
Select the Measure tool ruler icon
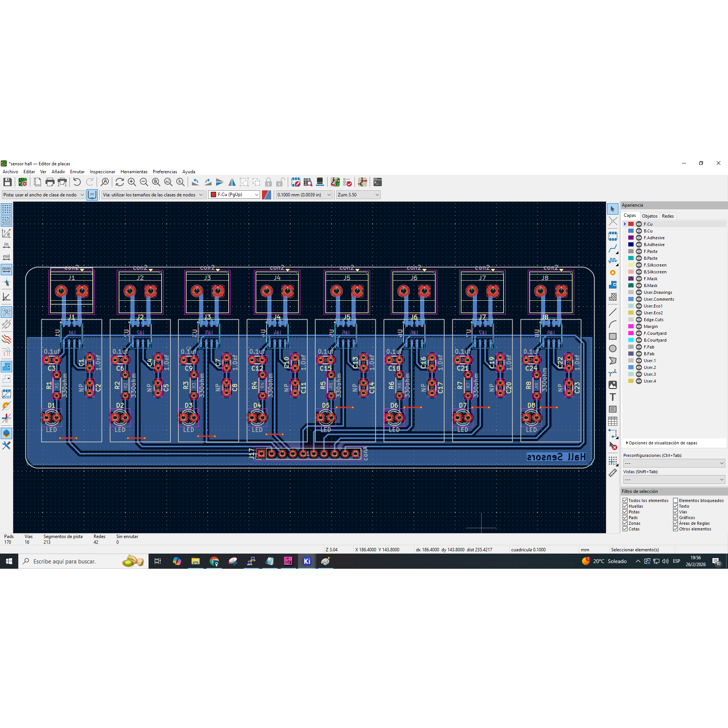click(613, 473)
